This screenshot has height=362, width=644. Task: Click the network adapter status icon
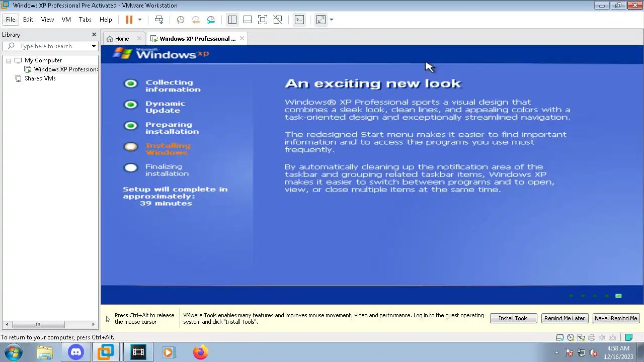[x=581, y=337]
